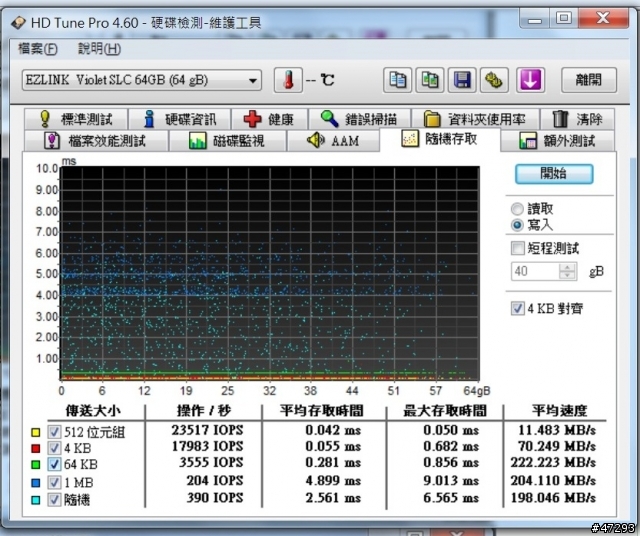
Task: Click the green 64 KB color swatch
Action: [x=36, y=465]
